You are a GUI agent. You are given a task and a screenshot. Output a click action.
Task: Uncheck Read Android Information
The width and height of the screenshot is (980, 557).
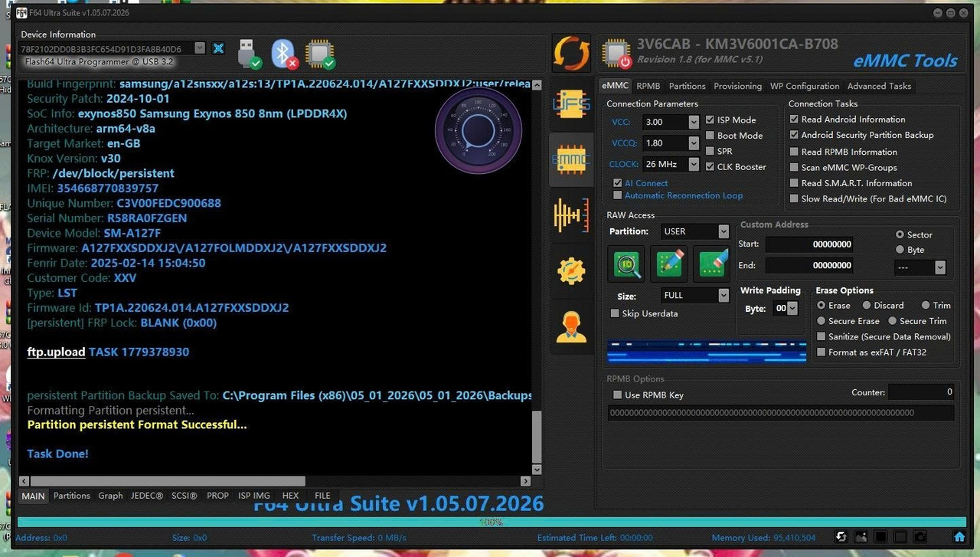click(x=795, y=120)
